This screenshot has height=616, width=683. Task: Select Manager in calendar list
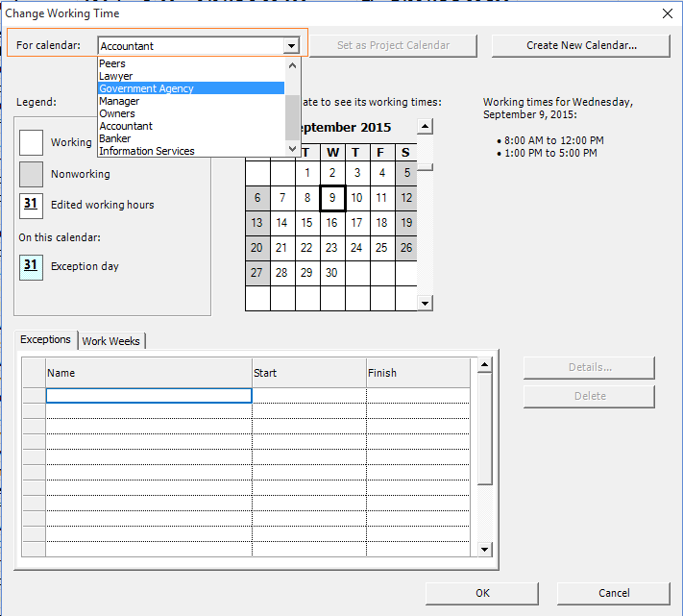tap(191, 101)
